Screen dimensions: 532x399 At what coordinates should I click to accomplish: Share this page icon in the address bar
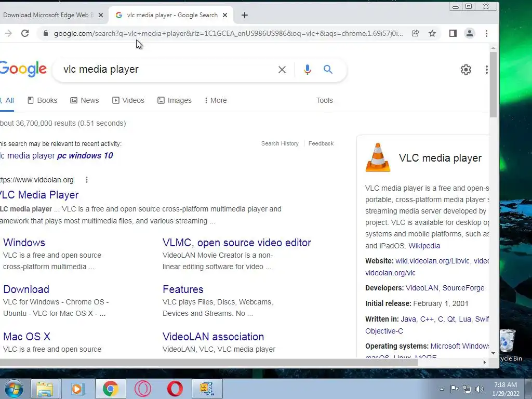pyautogui.click(x=415, y=33)
